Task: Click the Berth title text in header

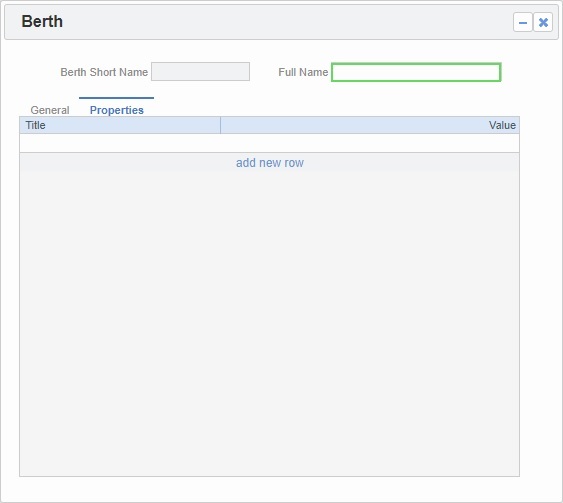Action: point(42,21)
